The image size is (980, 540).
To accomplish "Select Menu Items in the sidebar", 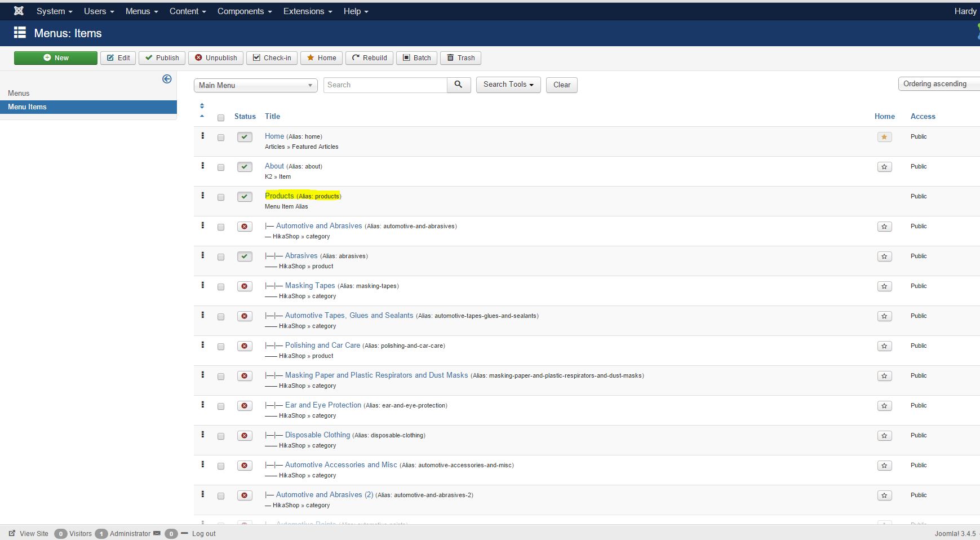I will 88,107.
